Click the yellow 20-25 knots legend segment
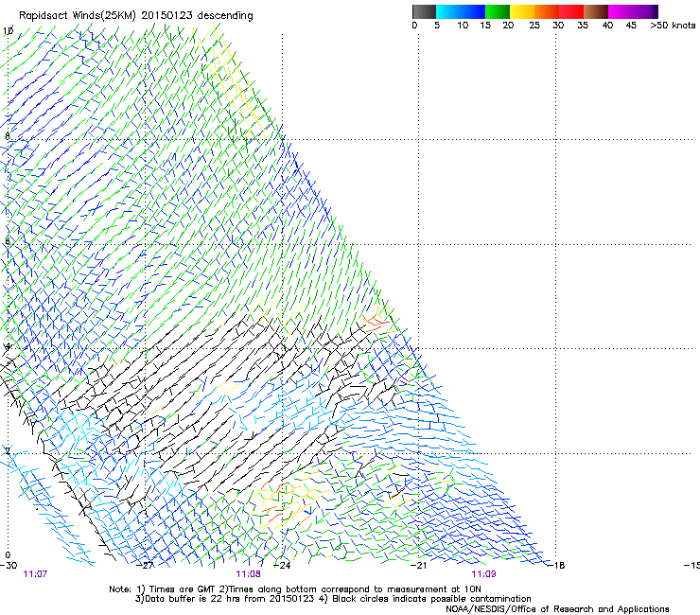700x615 pixels. 522,11
